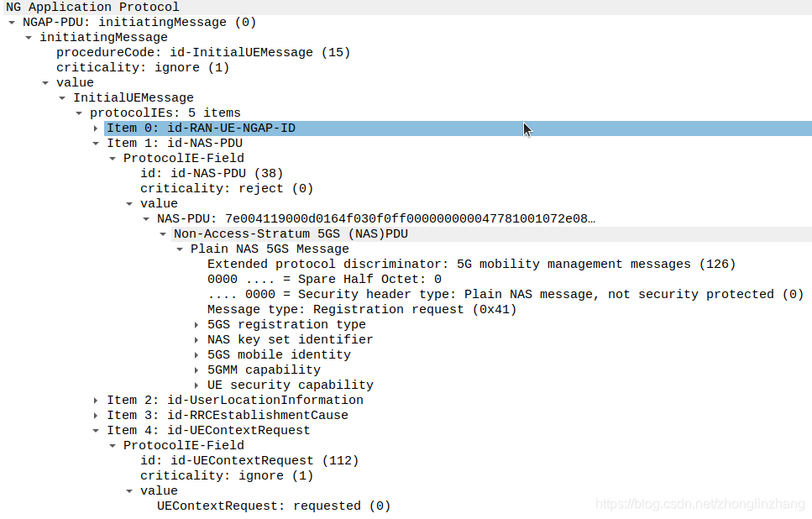Screen dimensions: 812x519
Task: Select the NAS-PDU 7e004119... text
Action: [x=376, y=218]
